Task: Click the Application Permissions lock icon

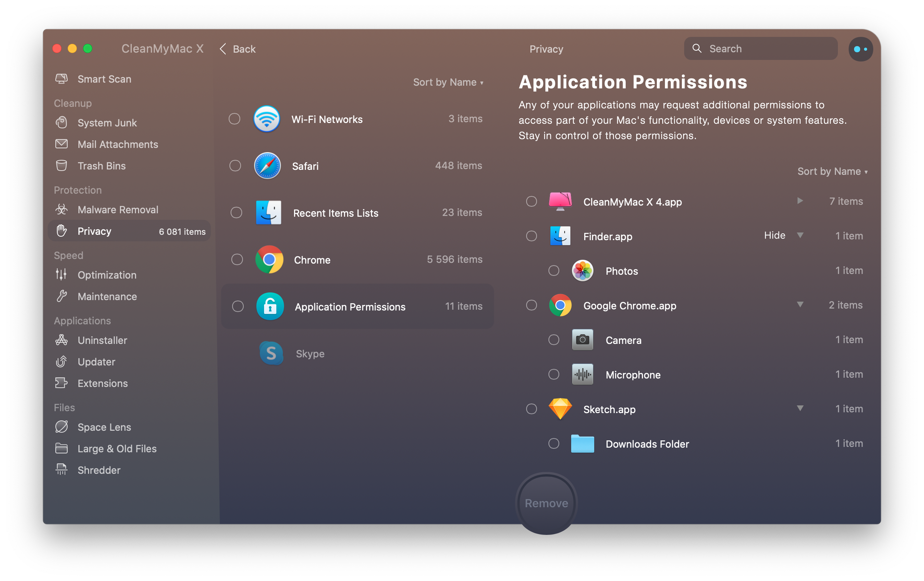Action: click(270, 307)
